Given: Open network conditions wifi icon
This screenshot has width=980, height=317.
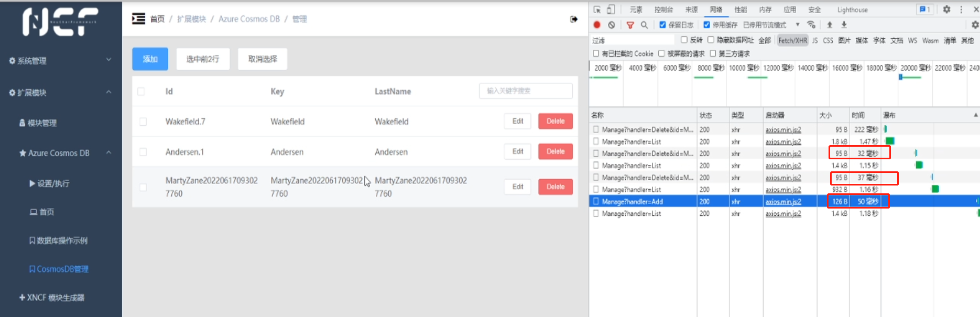Looking at the screenshot, I should (811, 25).
